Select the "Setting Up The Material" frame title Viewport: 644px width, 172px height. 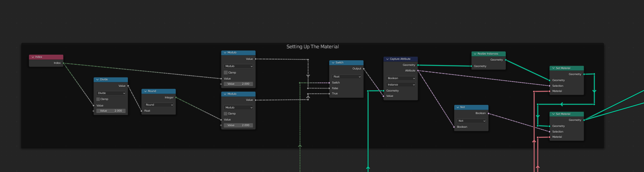point(312,47)
